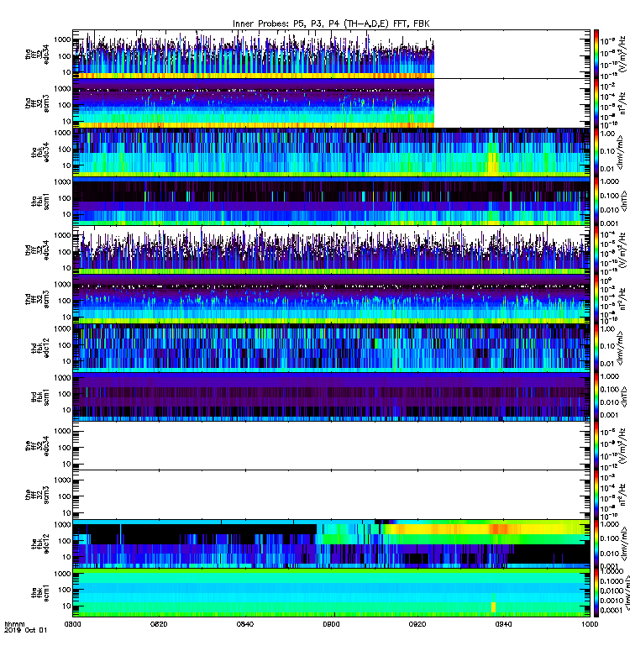Select the 'thd fff 32 edc34' panel label
The height and width of the screenshot is (672, 630).
point(37,249)
